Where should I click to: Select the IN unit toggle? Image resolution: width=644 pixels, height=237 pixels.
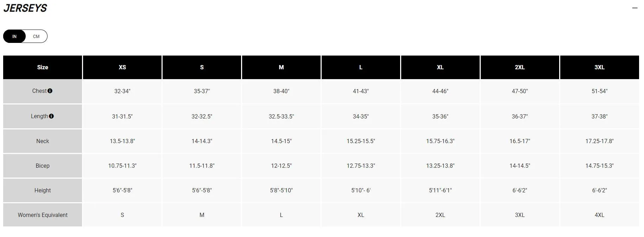[x=14, y=36]
